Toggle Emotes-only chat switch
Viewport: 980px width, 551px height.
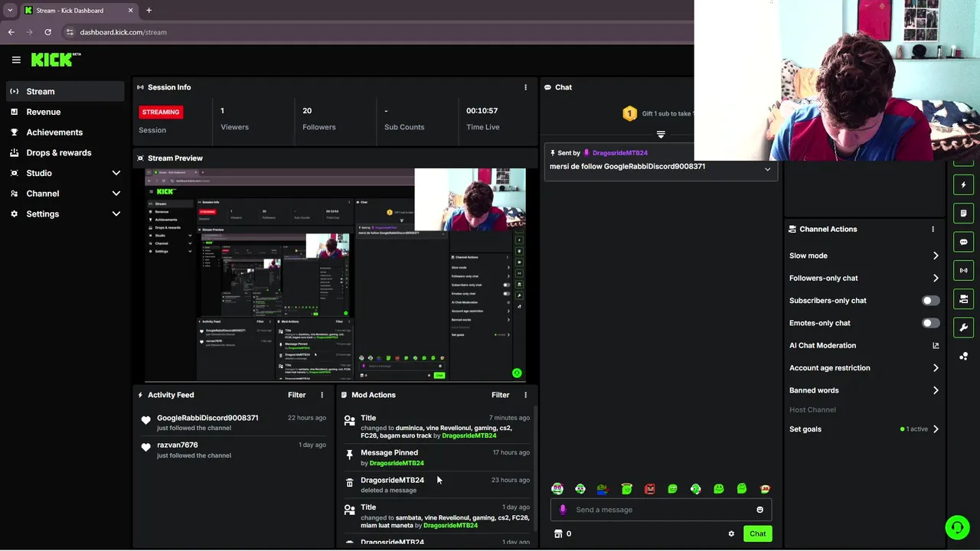click(930, 323)
